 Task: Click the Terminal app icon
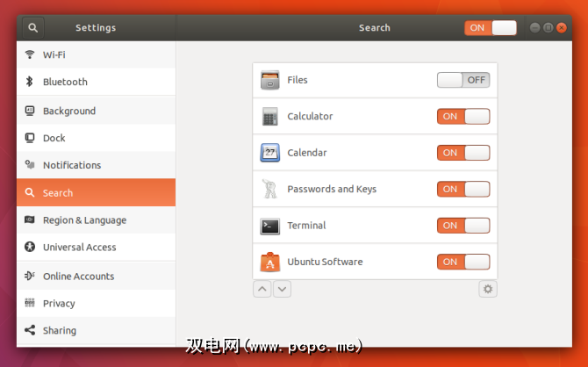click(270, 226)
